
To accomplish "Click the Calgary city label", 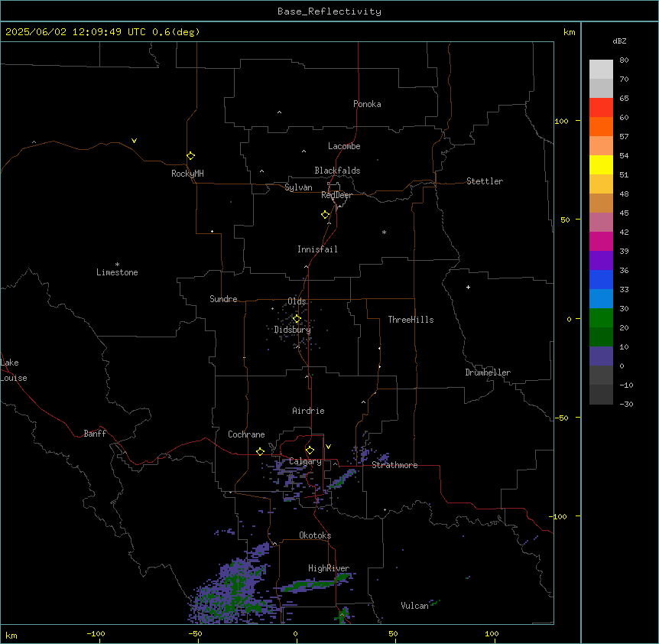I will click(305, 461).
